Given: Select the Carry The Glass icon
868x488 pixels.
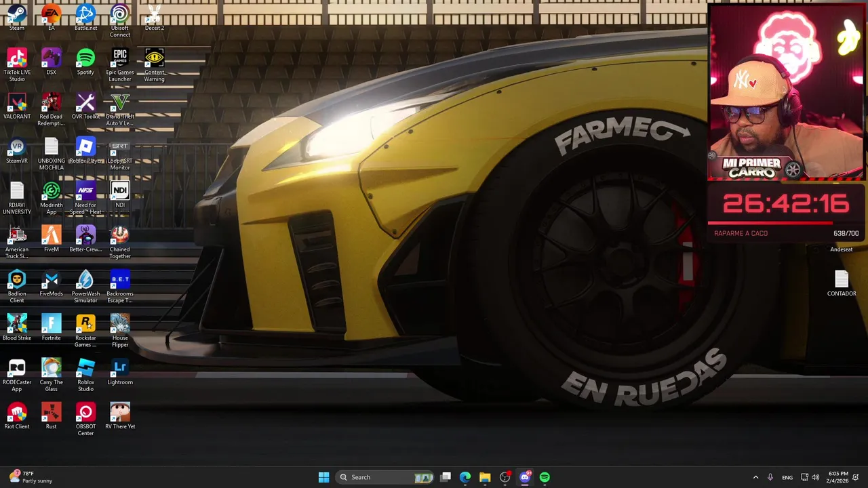Looking at the screenshot, I should tap(51, 375).
